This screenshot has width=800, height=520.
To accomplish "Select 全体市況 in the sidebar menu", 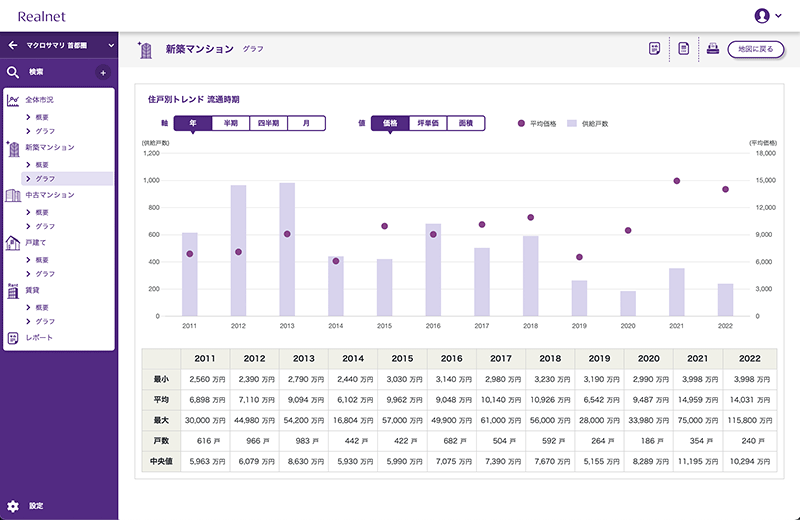I will coord(39,100).
